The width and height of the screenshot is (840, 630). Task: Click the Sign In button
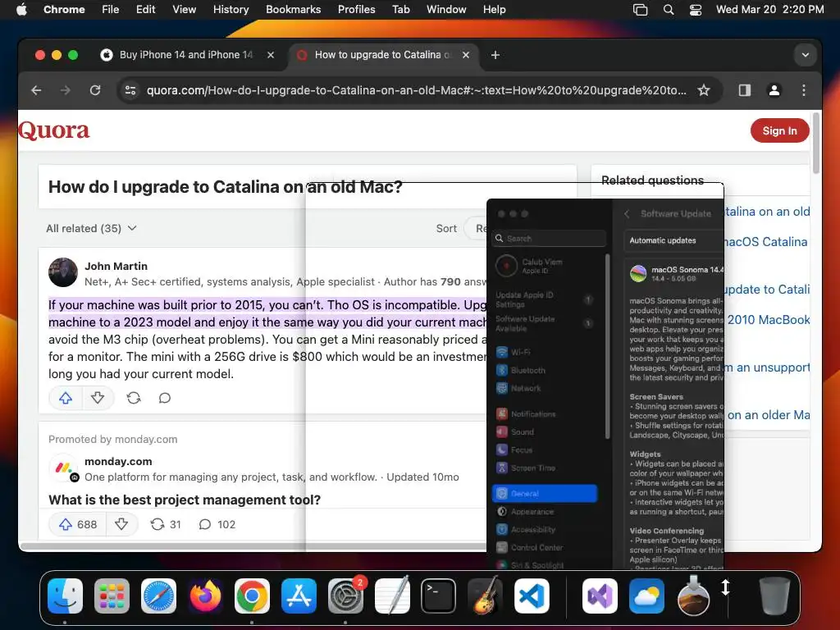click(x=779, y=130)
